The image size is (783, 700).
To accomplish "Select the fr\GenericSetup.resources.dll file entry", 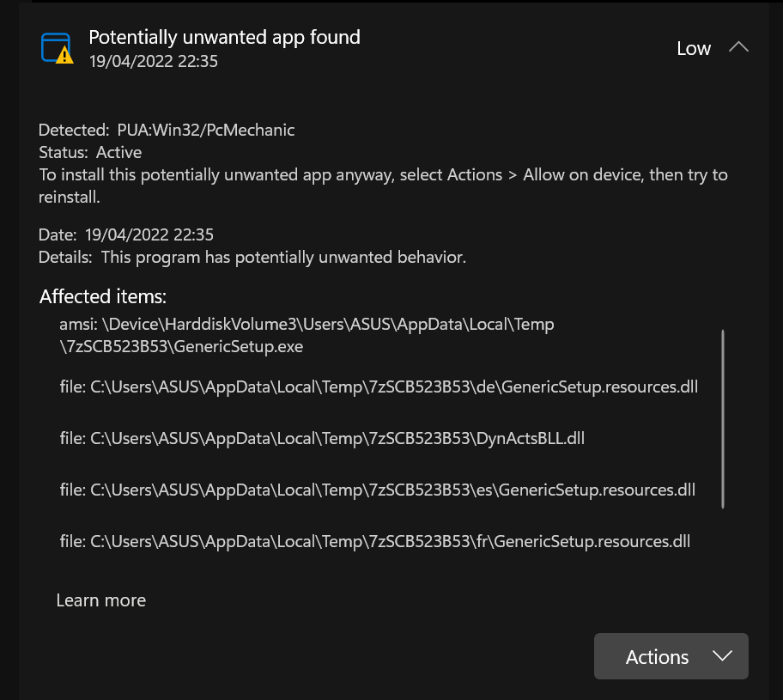I will [x=374, y=541].
